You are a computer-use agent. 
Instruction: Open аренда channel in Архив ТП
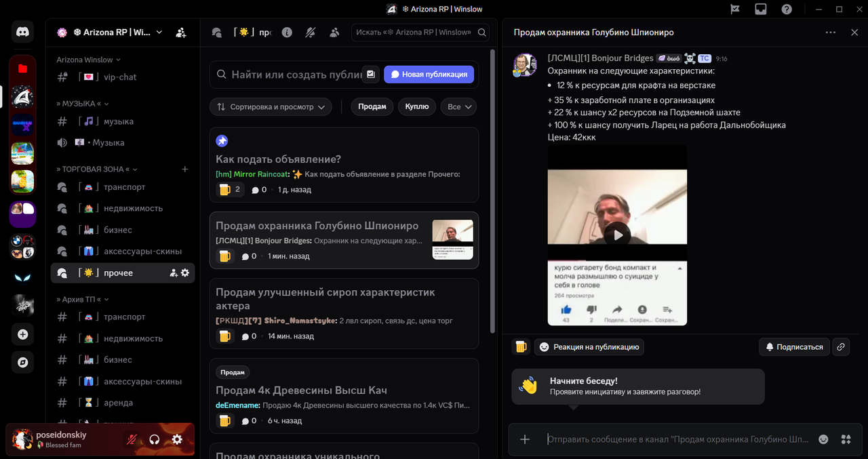point(123,403)
